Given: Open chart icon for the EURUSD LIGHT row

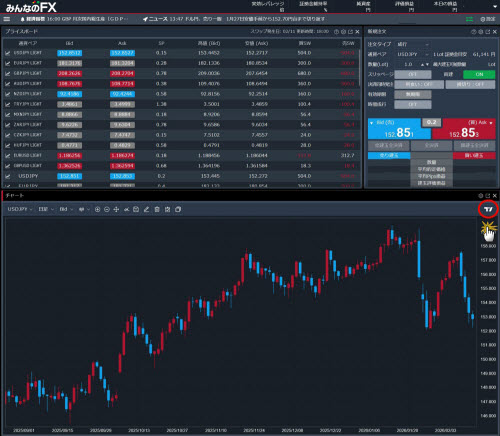Looking at the screenshot, I should pos(7,156).
